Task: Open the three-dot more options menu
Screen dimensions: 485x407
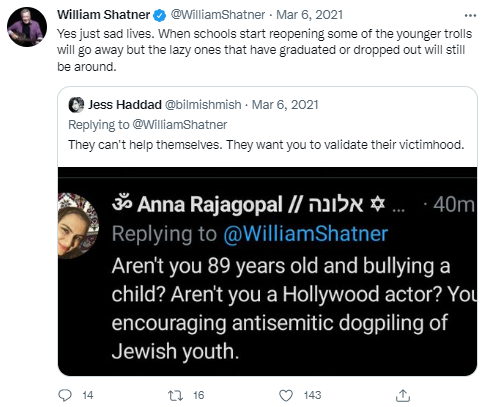Action: (x=470, y=15)
